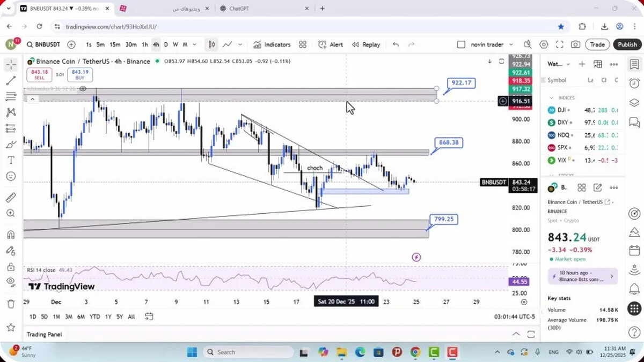Select the crosshair cursor tool

[11, 65]
